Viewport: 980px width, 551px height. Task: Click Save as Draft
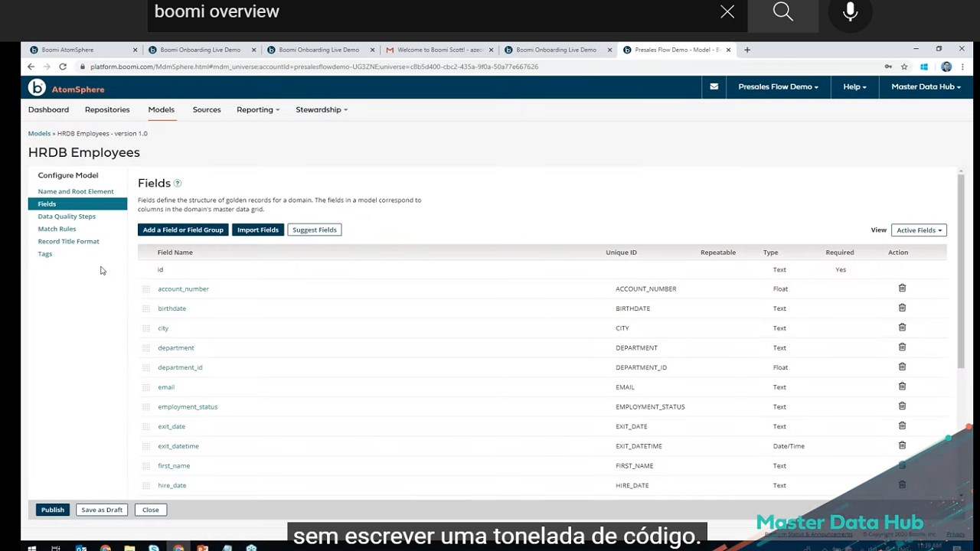tap(102, 510)
